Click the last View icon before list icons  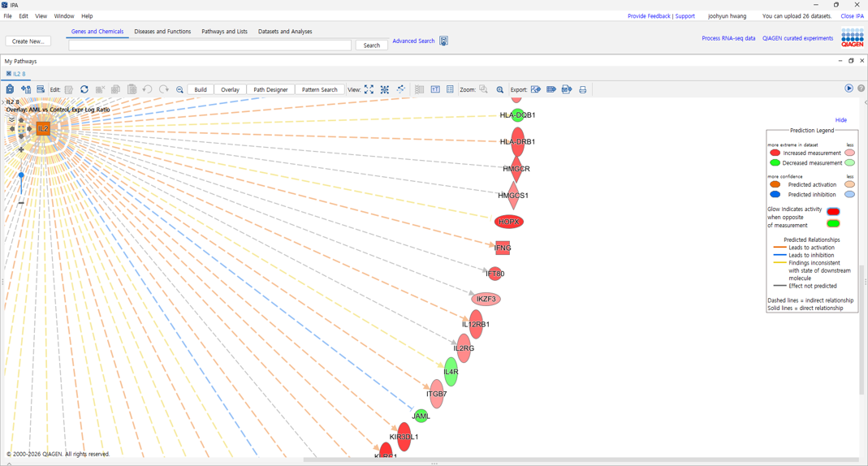[401, 89]
